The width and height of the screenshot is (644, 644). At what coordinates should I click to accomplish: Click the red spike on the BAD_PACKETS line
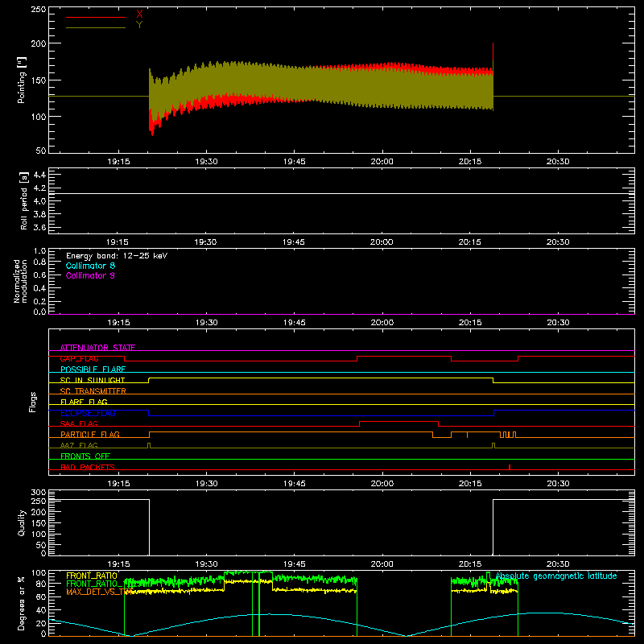coord(510,467)
